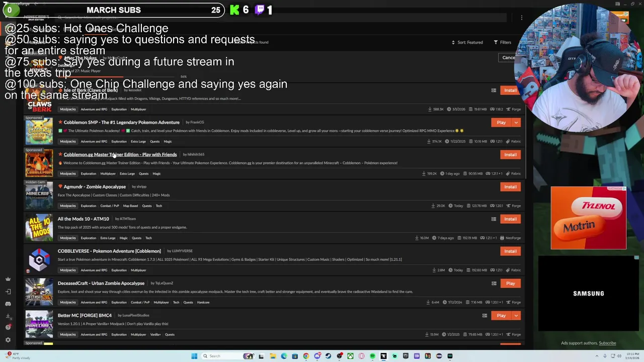This screenshot has height=362, width=644.
Task: Cancel the current download
Action: pyautogui.click(x=509, y=58)
